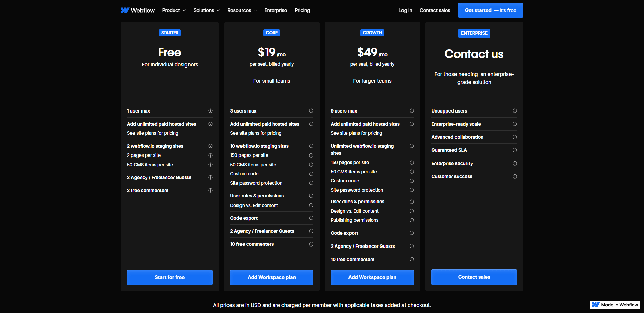Image resolution: width=644 pixels, height=313 pixels.
Task: Click Growth plan 'Add Workspace plan' button
Action: pos(372,277)
